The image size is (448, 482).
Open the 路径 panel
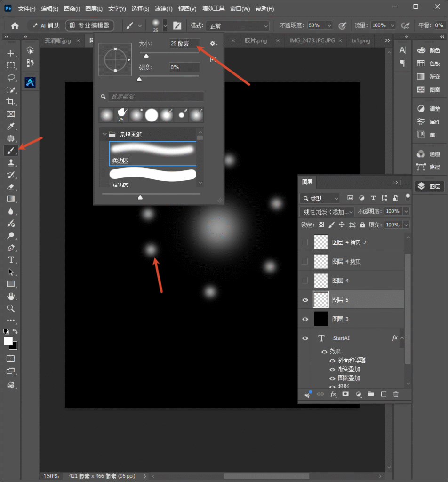coord(429,167)
